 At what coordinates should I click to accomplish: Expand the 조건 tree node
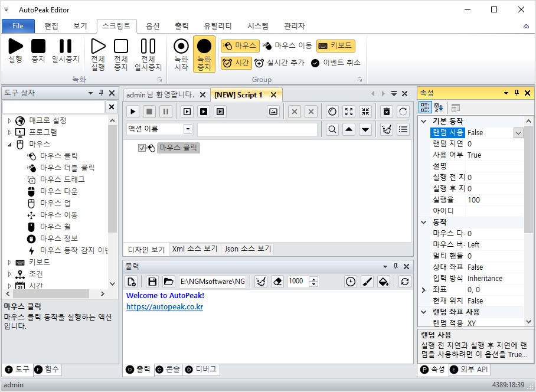point(9,274)
